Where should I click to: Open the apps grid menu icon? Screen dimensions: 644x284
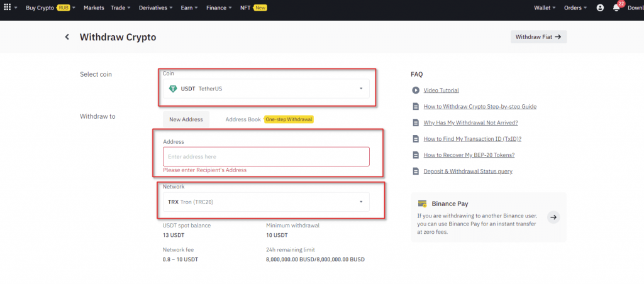[8, 8]
